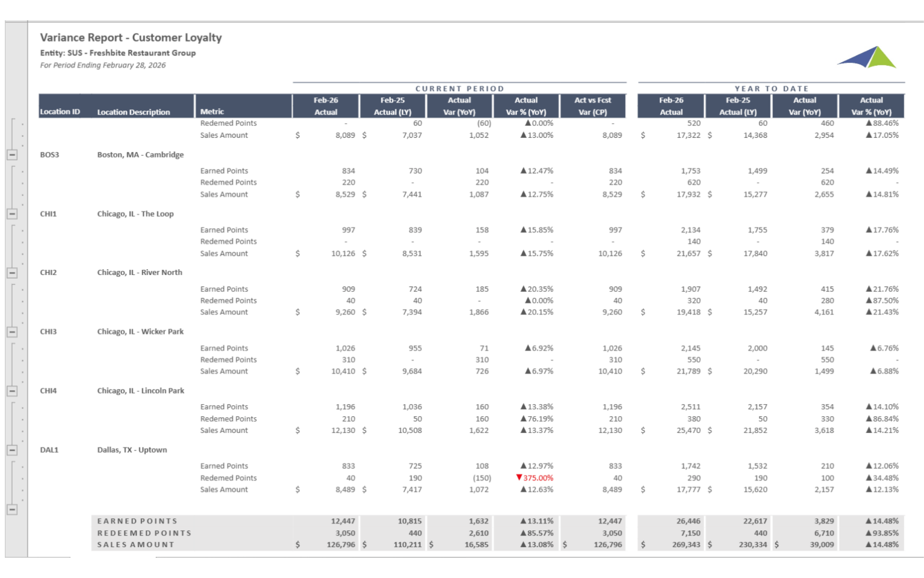Screen dimensions: 924x578
Task: Click the Chicago, IL - Wicker Park cell
Action: point(140,332)
